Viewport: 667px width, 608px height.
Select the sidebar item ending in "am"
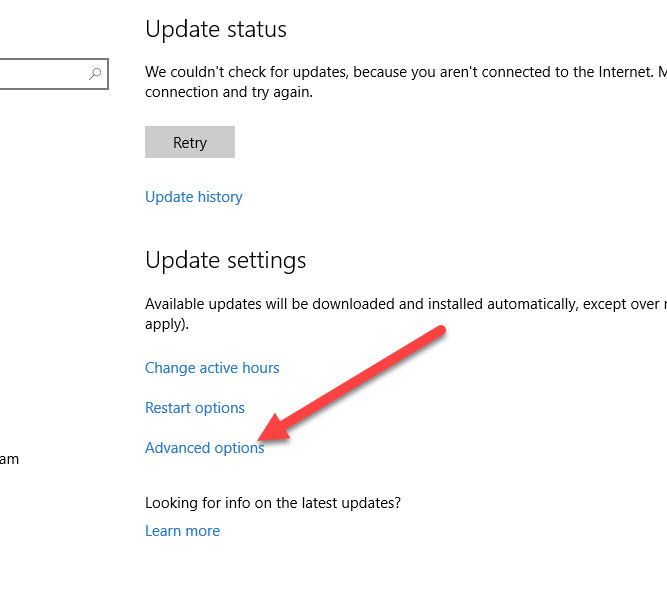tap(9, 460)
